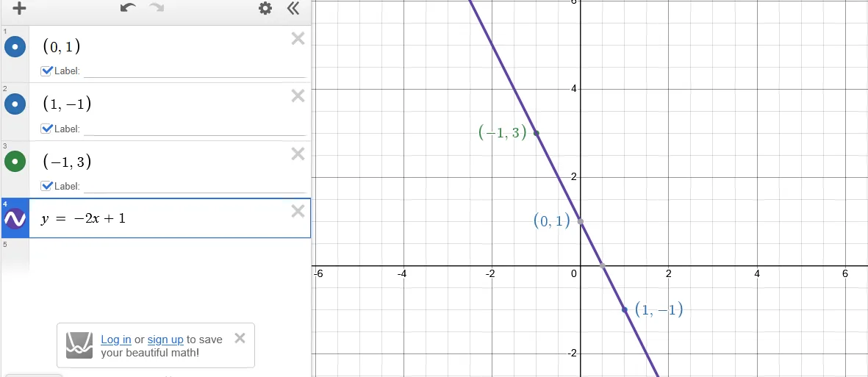Click the (1, −1) graph label
The width and height of the screenshot is (868, 377).
(659, 309)
